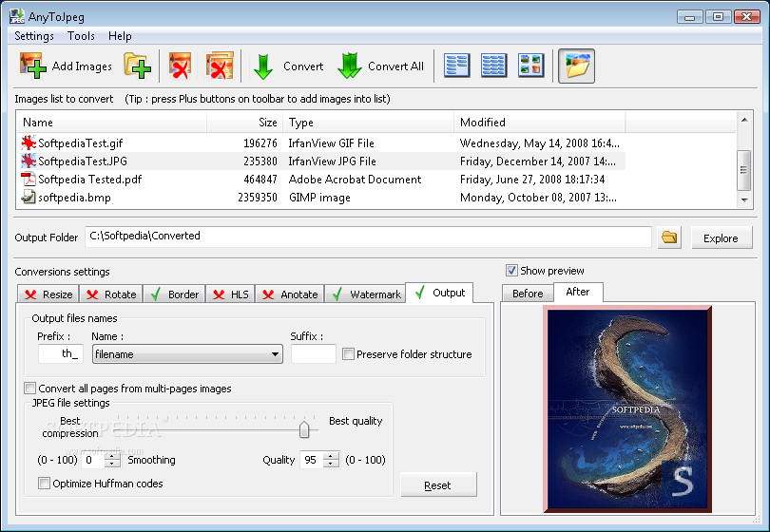Viewport: 770px width, 532px height.
Task: Open the Help menu
Action: click(x=120, y=36)
